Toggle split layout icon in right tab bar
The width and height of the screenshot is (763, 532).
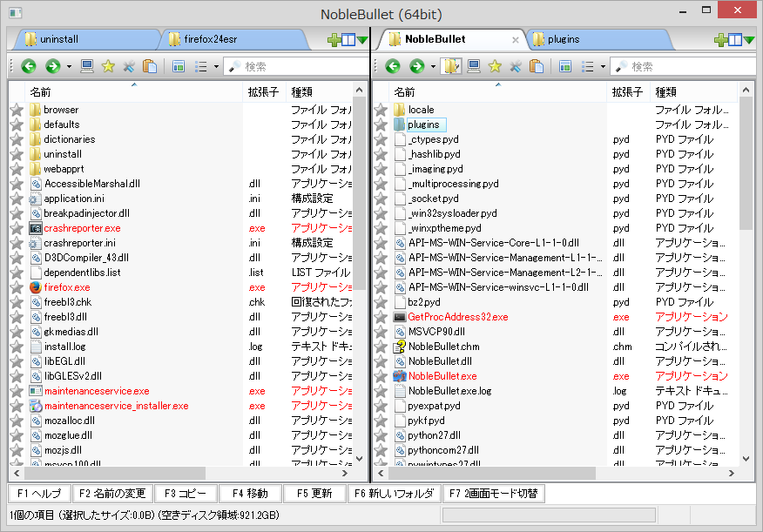coord(735,40)
